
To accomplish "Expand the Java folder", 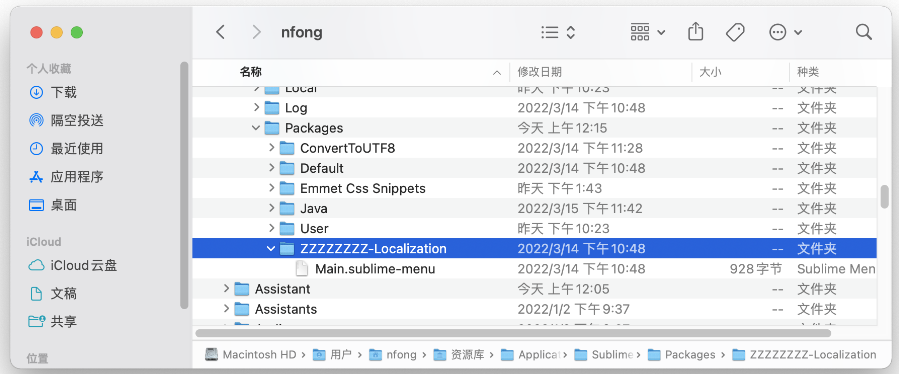I will (272, 208).
